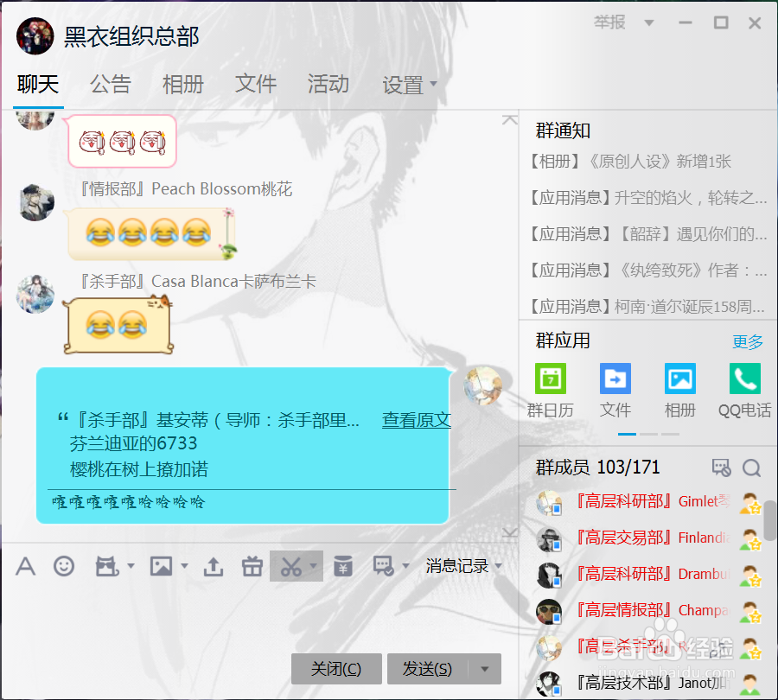Open the 消息记录 dropdown

coord(463,566)
